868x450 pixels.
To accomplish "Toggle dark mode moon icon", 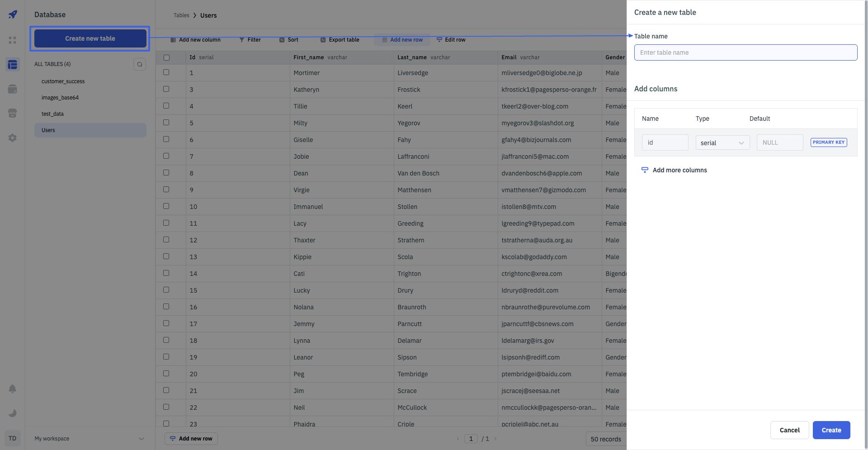I will pyautogui.click(x=13, y=413).
